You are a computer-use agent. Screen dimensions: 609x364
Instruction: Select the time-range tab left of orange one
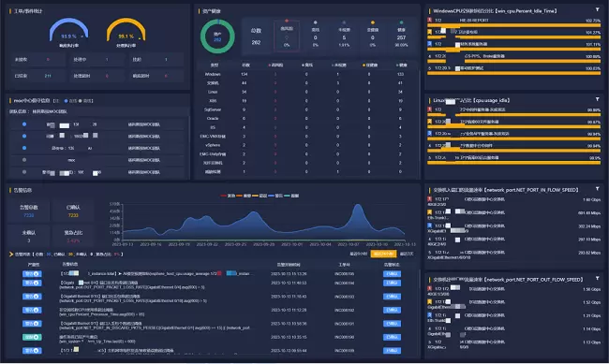tap(358, 254)
